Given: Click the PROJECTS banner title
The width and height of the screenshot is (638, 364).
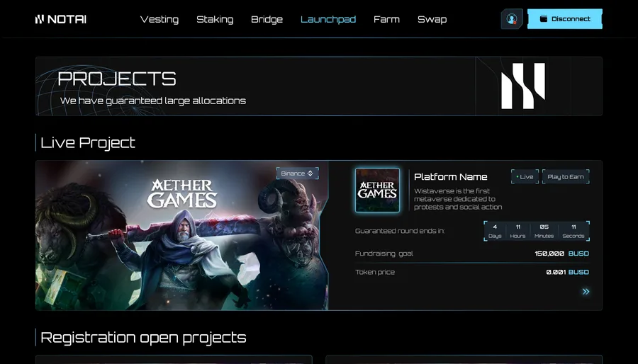Looking at the screenshot, I should (117, 79).
